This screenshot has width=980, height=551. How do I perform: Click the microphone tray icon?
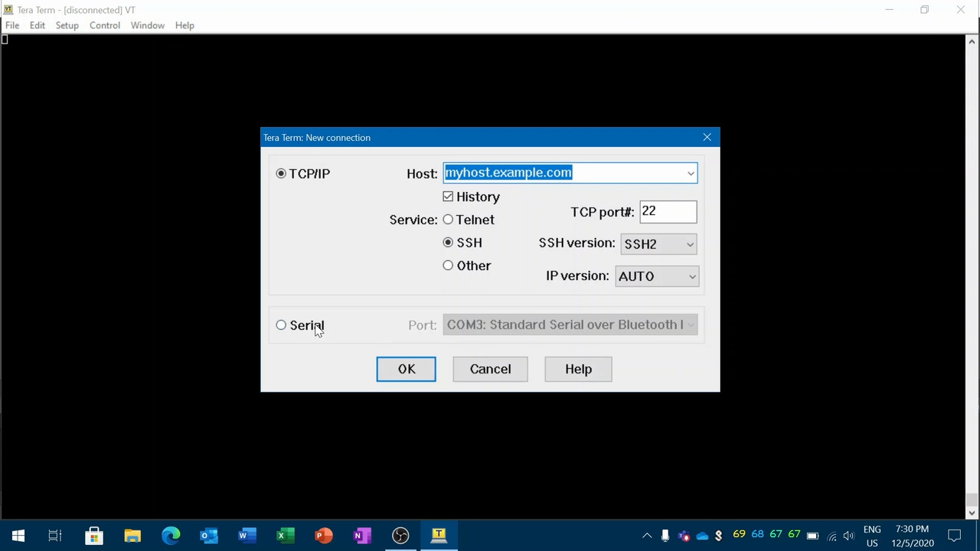tap(665, 536)
